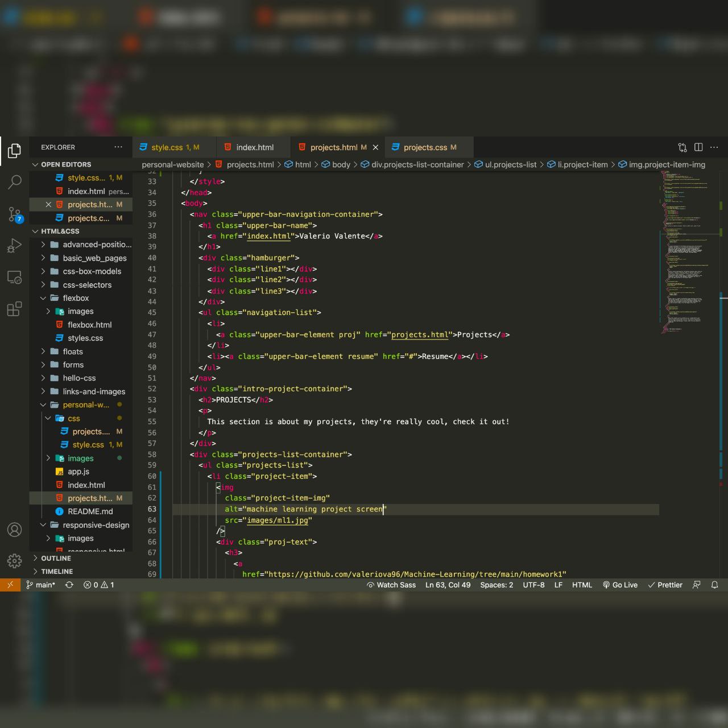Click the open changes compare icon
728x728 pixels.
pyautogui.click(x=682, y=147)
